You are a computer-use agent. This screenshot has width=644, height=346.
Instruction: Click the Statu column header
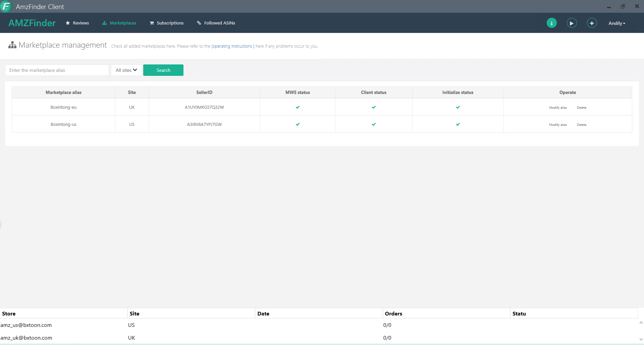574,314
